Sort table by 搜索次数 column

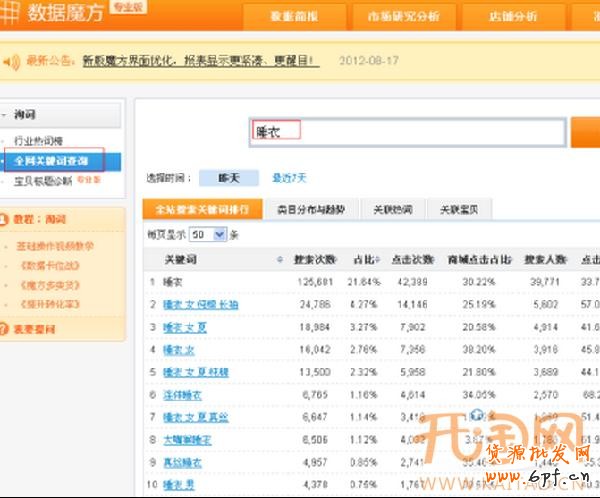(x=315, y=260)
